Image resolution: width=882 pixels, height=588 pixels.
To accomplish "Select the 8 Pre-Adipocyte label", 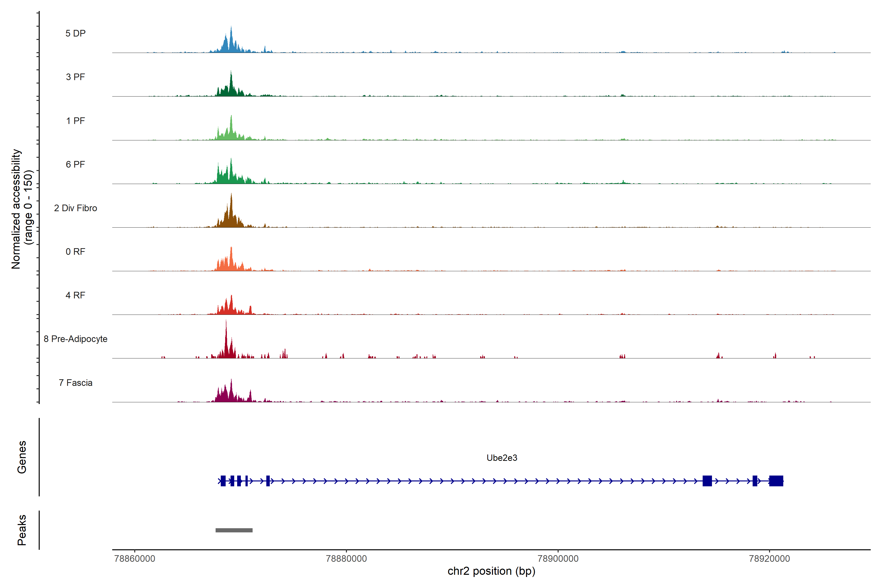I will pos(75,339).
